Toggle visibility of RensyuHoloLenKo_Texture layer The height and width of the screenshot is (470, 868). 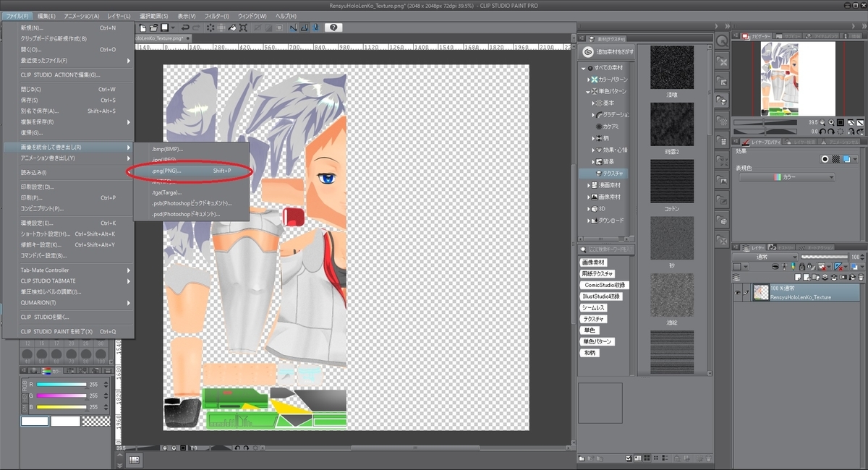pyautogui.click(x=738, y=292)
